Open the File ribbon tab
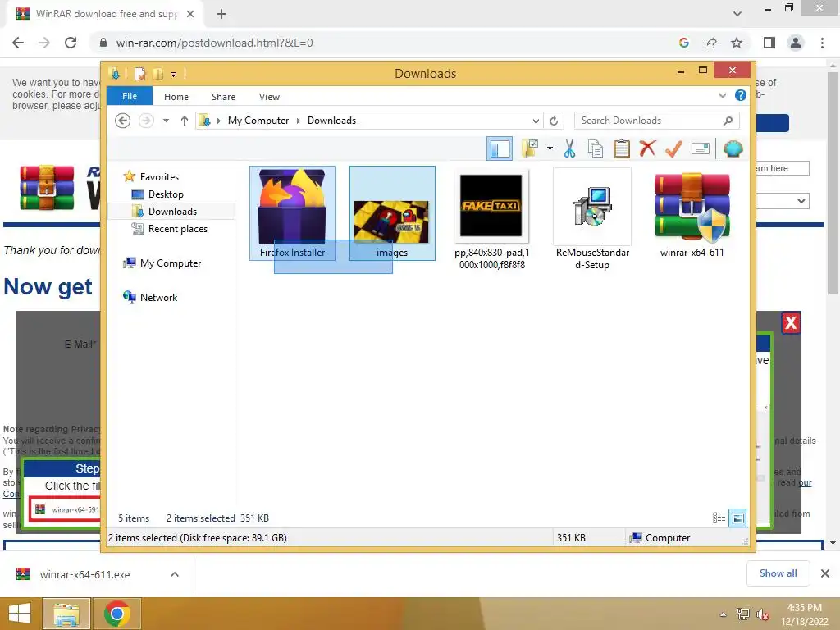The width and height of the screenshot is (840, 630). coord(130,96)
